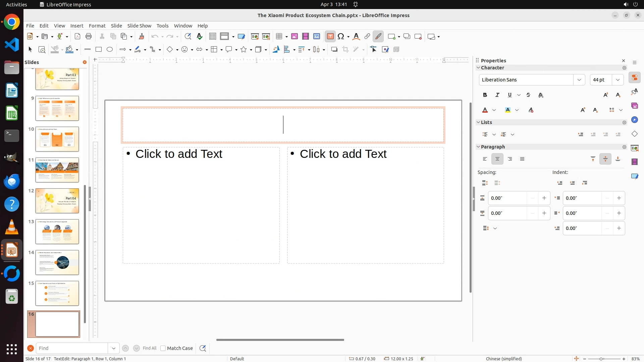644x362 pixels.
Task: Open Activities overview
Action: click(x=16, y=4)
